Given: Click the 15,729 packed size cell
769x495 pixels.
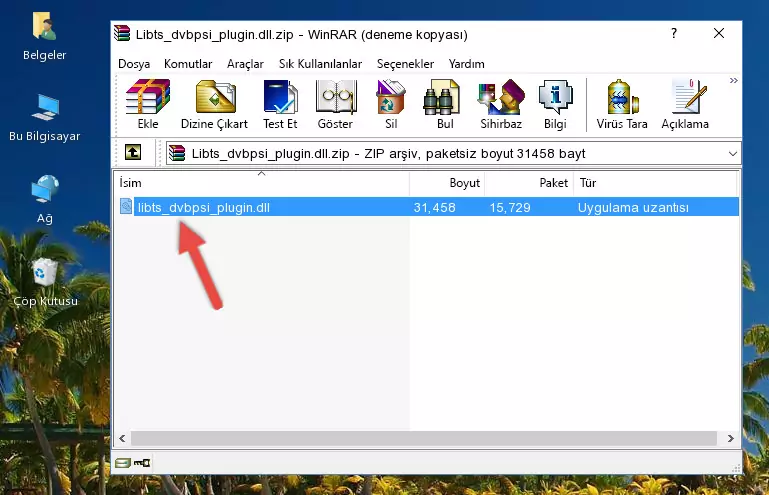Looking at the screenshot, I should pyautogui.click(x=510, y=208).
